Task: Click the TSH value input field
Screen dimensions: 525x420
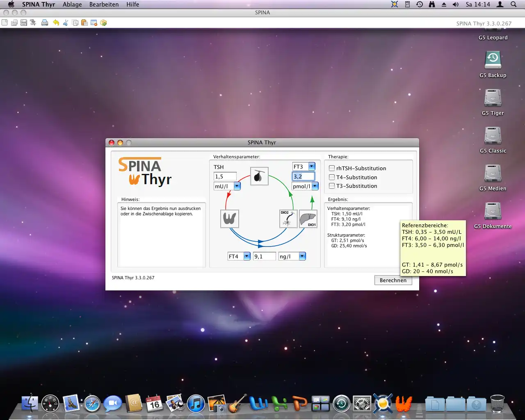Action: pos(225,176)
